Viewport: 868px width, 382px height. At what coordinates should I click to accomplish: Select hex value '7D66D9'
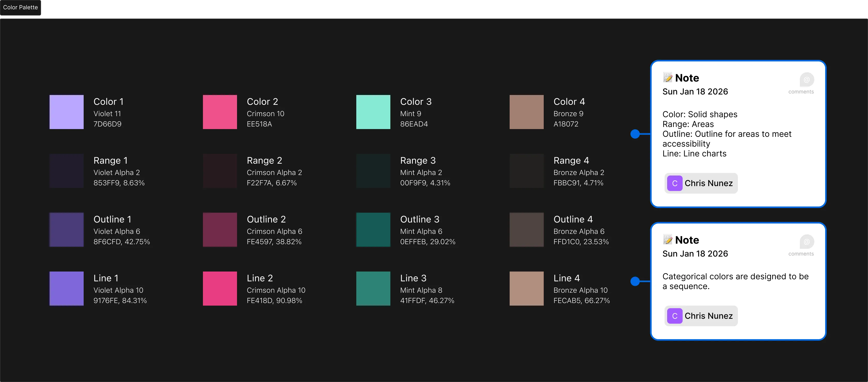pyautogui.click(x=107, y=124)
